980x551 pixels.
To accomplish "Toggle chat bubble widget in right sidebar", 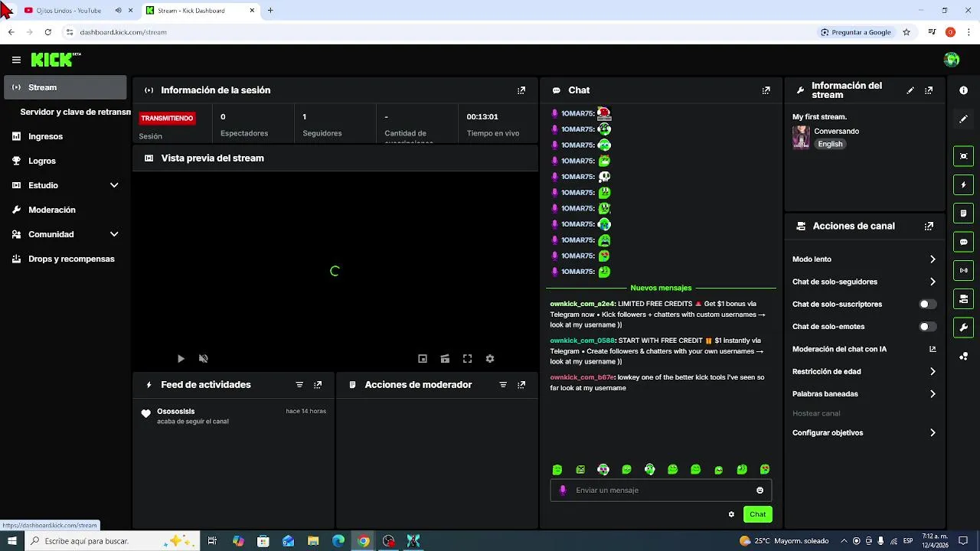I will tap(963, 242).
